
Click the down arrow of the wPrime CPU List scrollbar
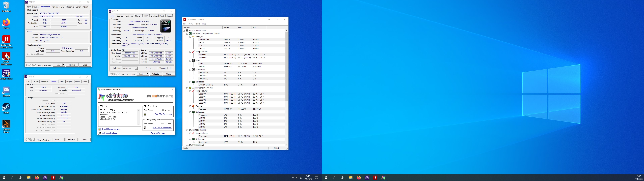[139, 124]
